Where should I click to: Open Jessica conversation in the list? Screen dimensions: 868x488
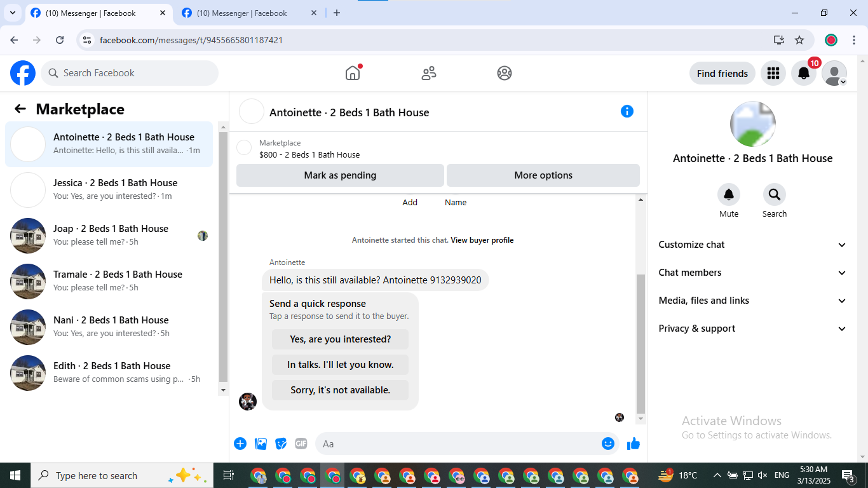(109, 190)
